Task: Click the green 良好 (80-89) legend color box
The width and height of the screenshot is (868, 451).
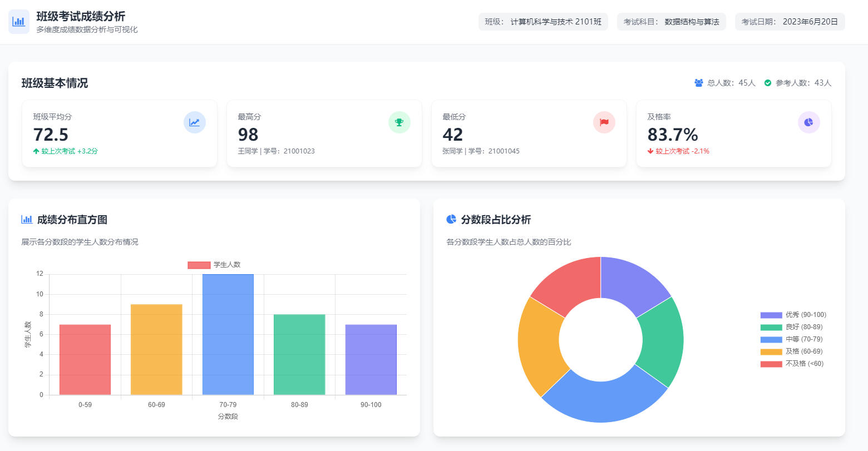Action: (x=771, y=327)
